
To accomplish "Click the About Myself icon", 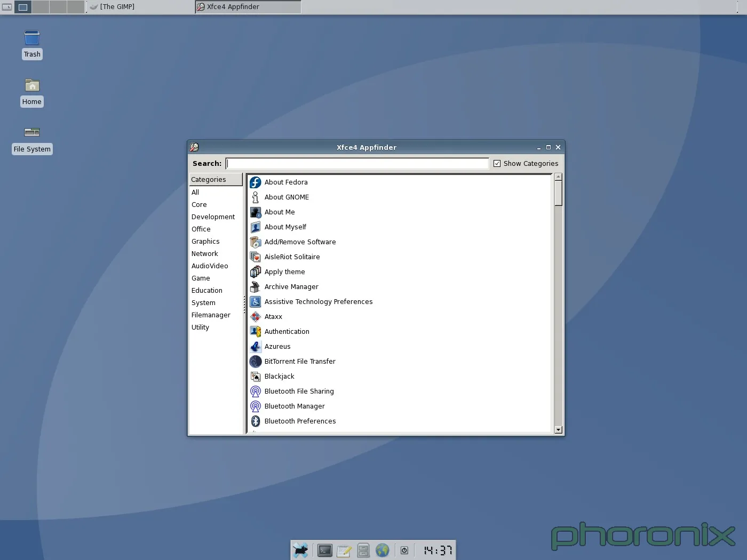I will [256, 227].
